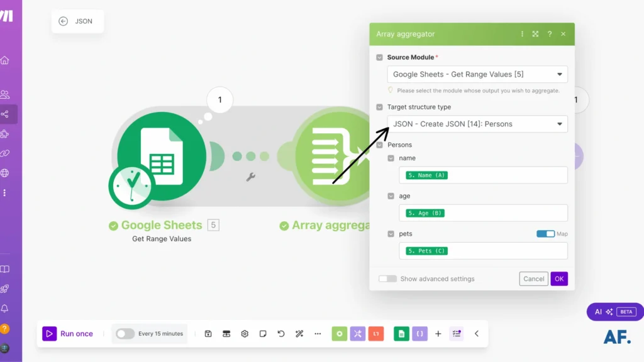The width and height of the screenshot is (644, 362).
Task: Select the Google Sheets module on the canvas
Action: click(162, 156)
